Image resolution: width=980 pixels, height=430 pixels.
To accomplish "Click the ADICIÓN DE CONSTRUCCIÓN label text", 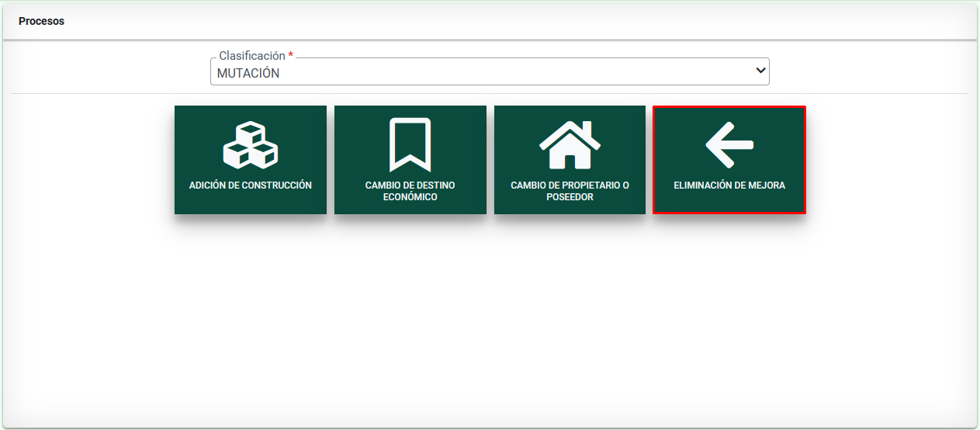I will pyautogui.click(x=250, y=186).
